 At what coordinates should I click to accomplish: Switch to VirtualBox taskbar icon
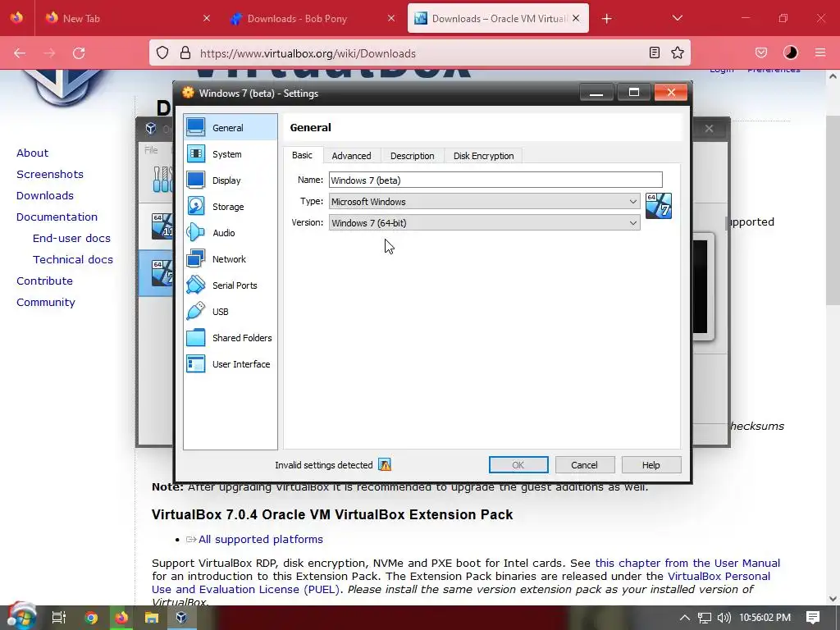point(181,618)
